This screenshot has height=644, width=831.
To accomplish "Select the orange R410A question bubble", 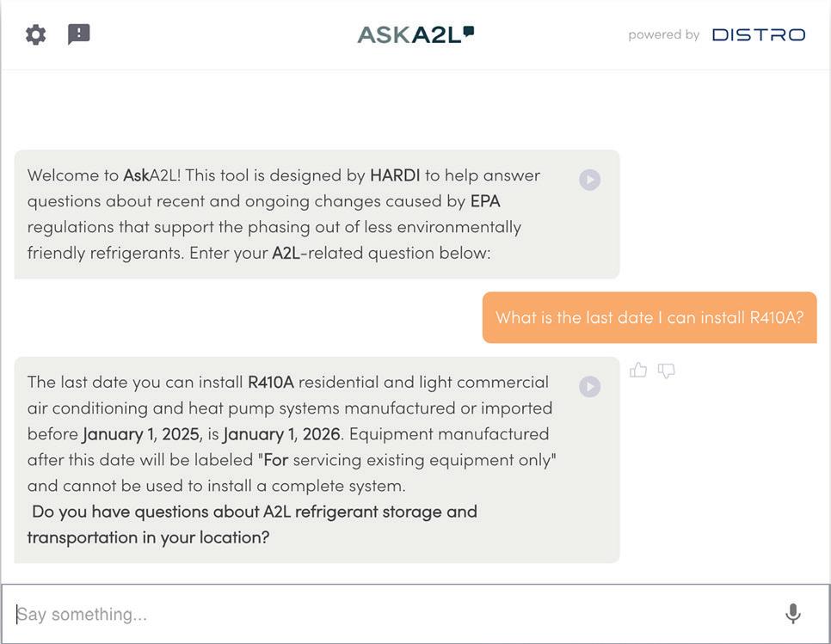I will 649,317.
